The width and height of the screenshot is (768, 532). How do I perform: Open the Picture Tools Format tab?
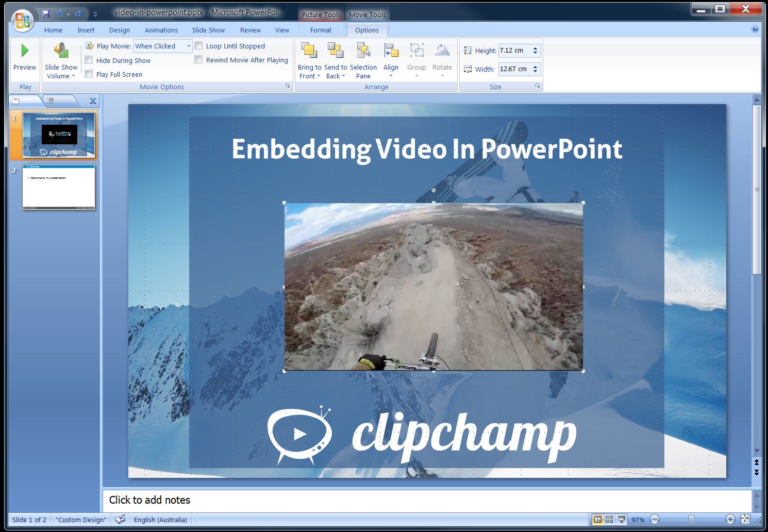(x=321, y=30)
